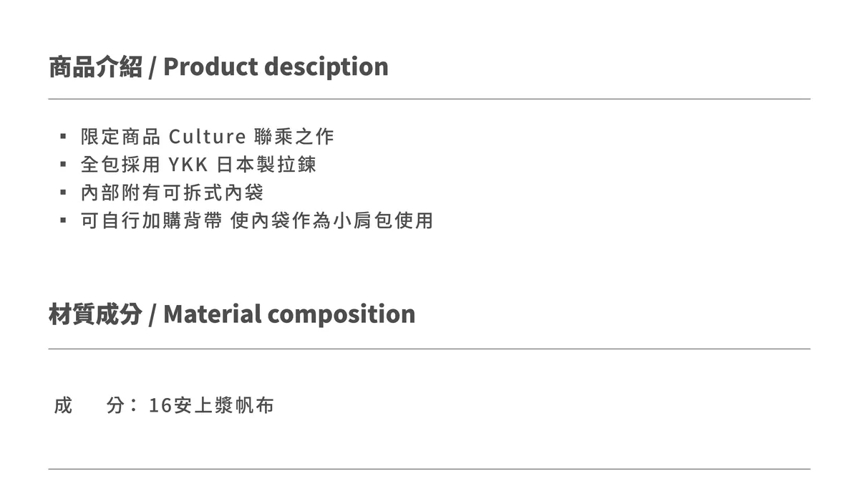
Task: Click the 材質成分 heading text
Action: [x=95, y=314]
